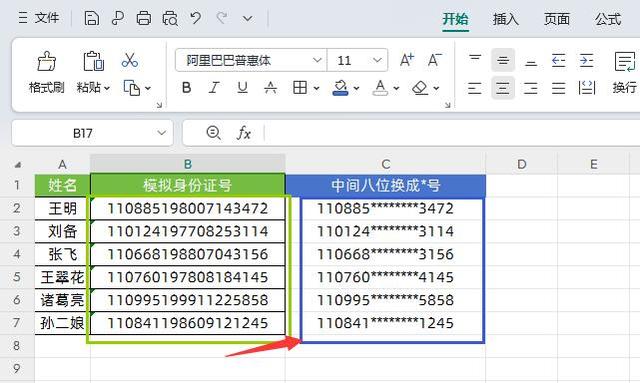This screenshot has height=383, width=640.
Task: Select column B header
Action: point(187,164)
